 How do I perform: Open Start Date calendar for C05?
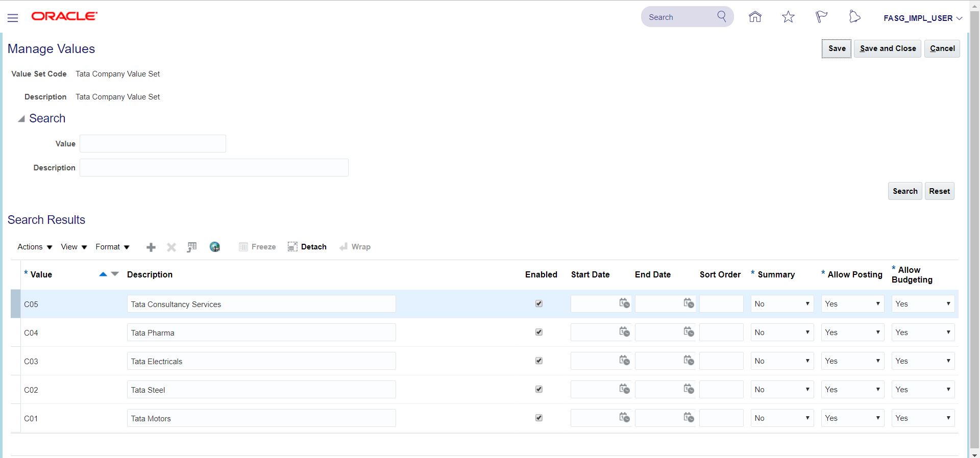(624, 303)
